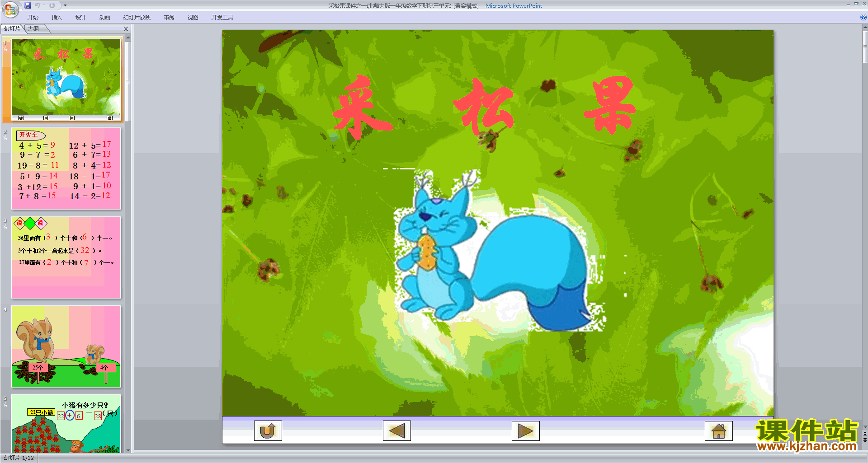Select slide 5 thumbnail 小猴有多少只

66,424
